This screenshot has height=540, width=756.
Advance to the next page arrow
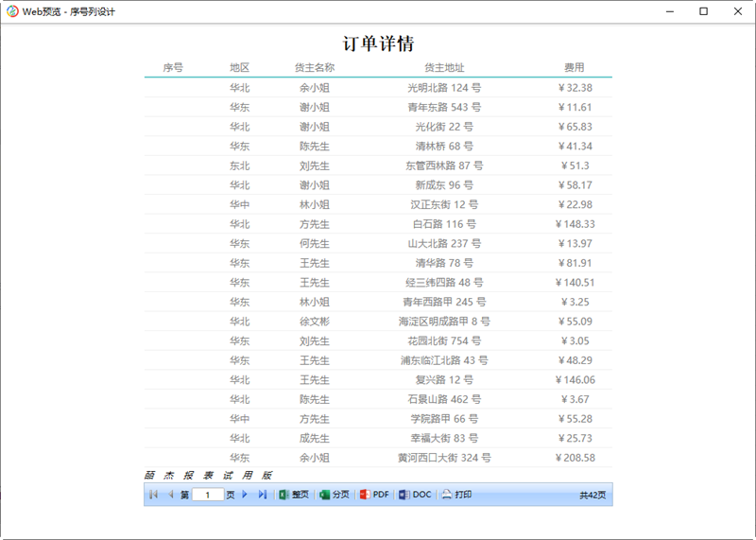(245, 495)
